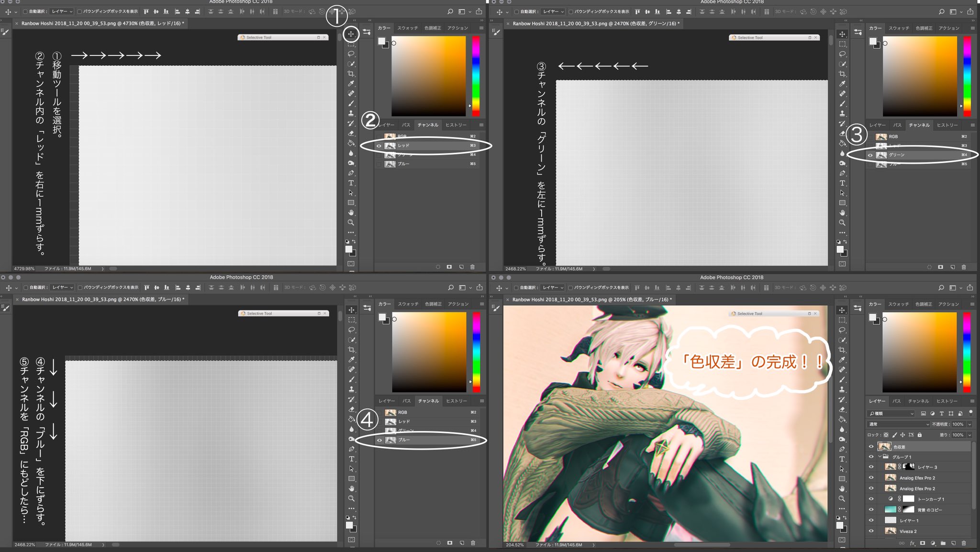Viewport: 980px width, 552px height.
Task: Click the hue spectrum slider in the レッド window
Action: coord(476,77)
